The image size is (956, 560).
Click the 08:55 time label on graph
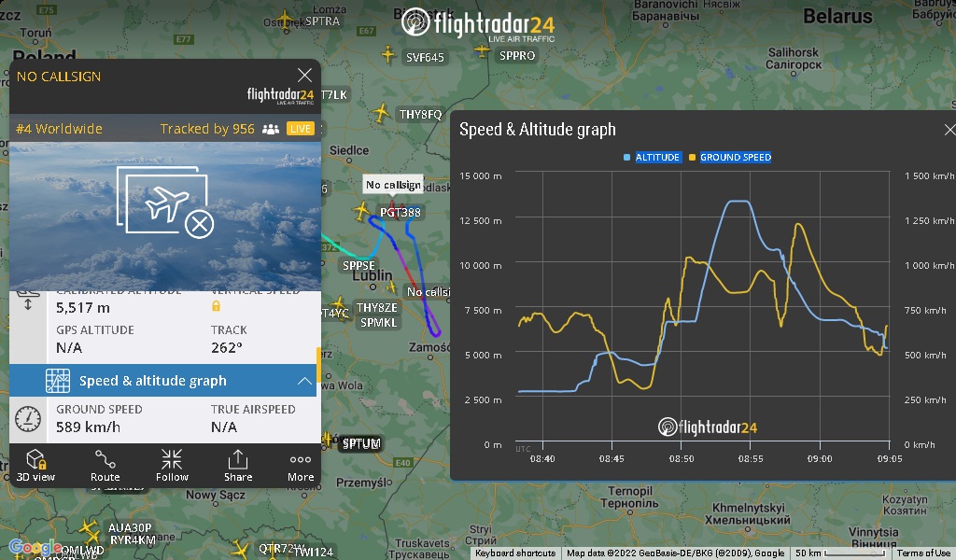pyautogui.click(x=750, y=459)
